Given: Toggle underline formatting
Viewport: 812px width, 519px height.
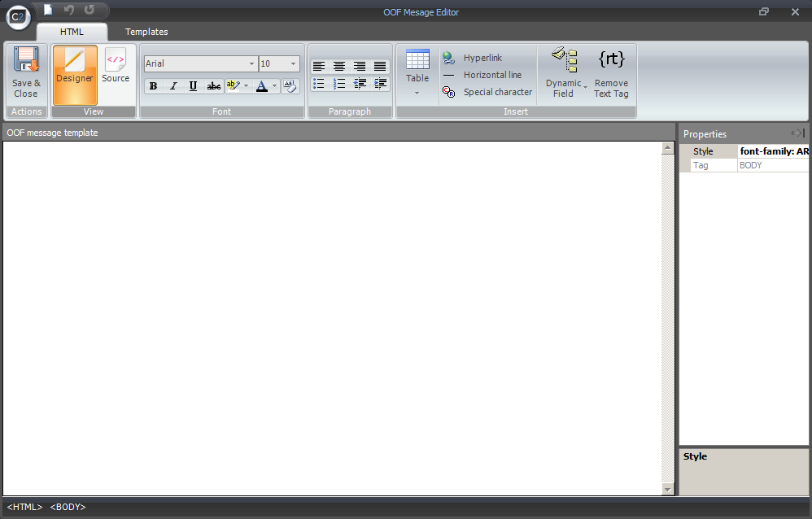Looking at the screenshot, I should tap(193, 86).
